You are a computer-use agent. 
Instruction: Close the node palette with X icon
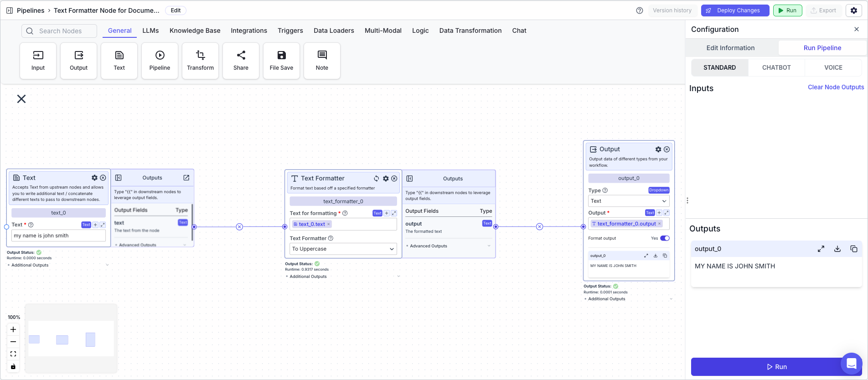coord(21,99)
